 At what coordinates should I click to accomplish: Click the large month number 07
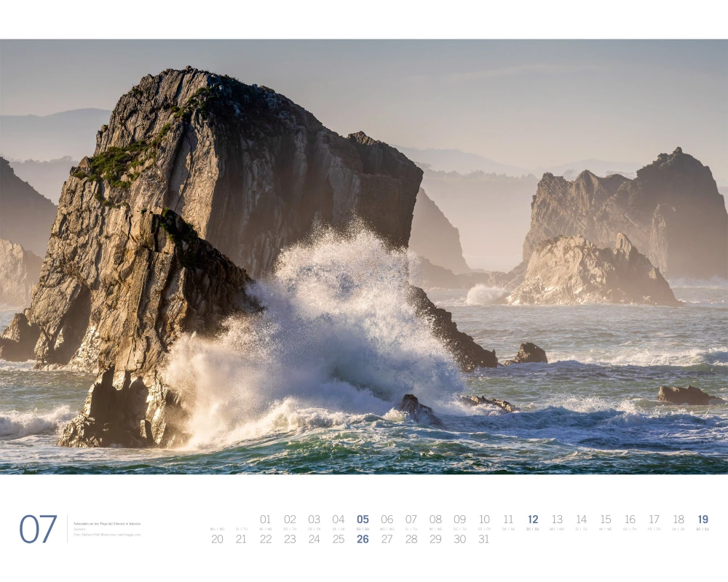pyautogui.click(x=38, y=529)
